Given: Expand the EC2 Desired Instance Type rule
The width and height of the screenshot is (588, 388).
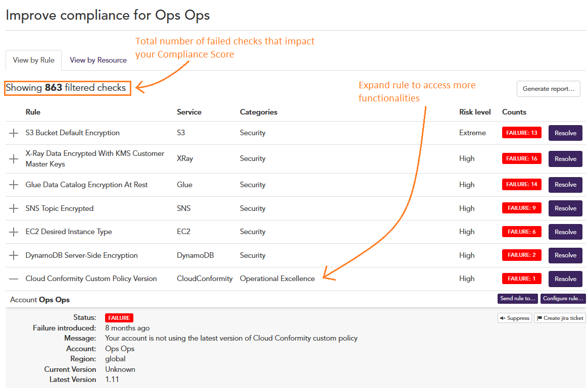Looking at the screenshot, I should (14, 232).
